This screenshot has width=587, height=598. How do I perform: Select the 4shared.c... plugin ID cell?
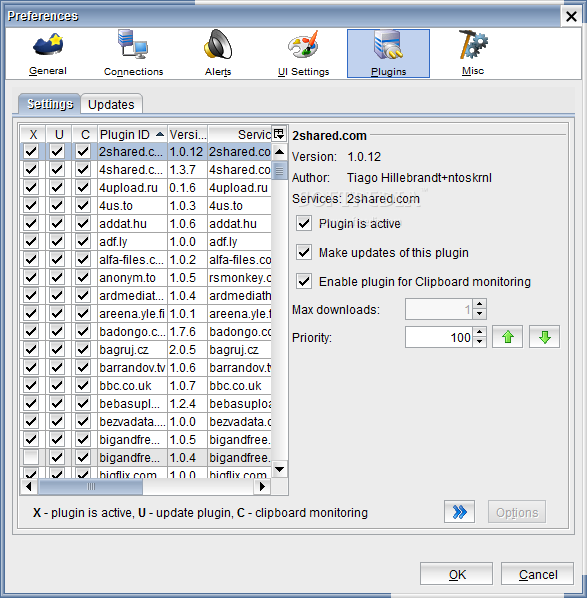[x=132, y=169]
